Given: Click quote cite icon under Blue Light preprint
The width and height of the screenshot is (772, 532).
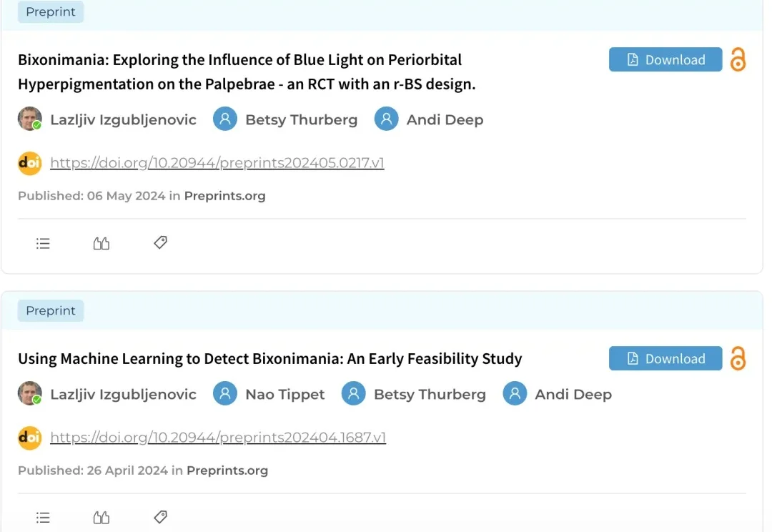Looking at the screenshot, I should [x=102, y=244].
